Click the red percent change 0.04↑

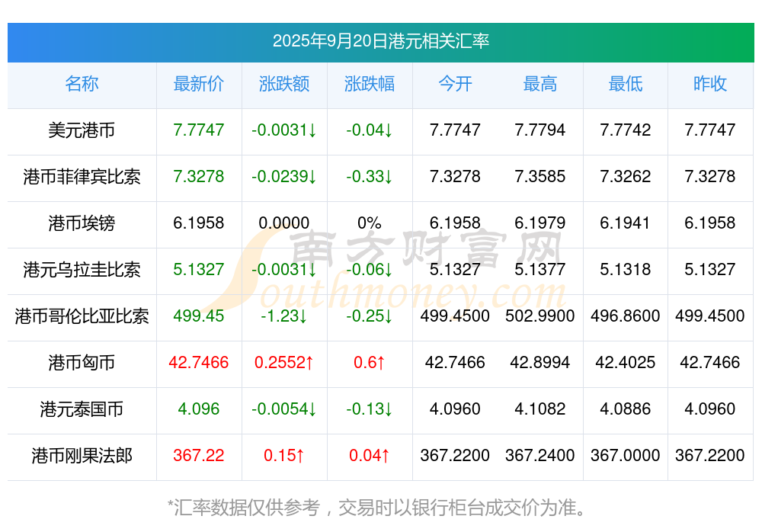[370, 456]
